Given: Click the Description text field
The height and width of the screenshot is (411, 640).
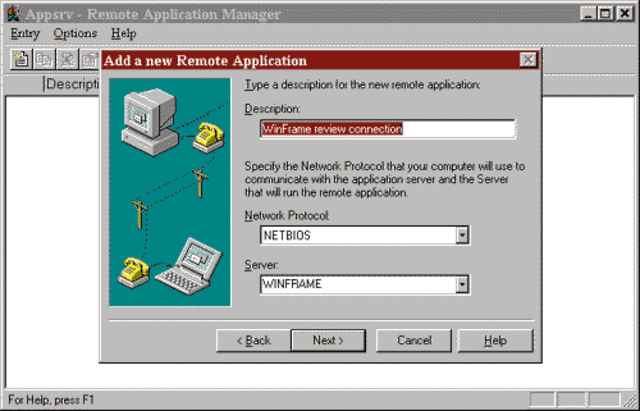Looking at the screenshot, I should (x=388, y=129).
